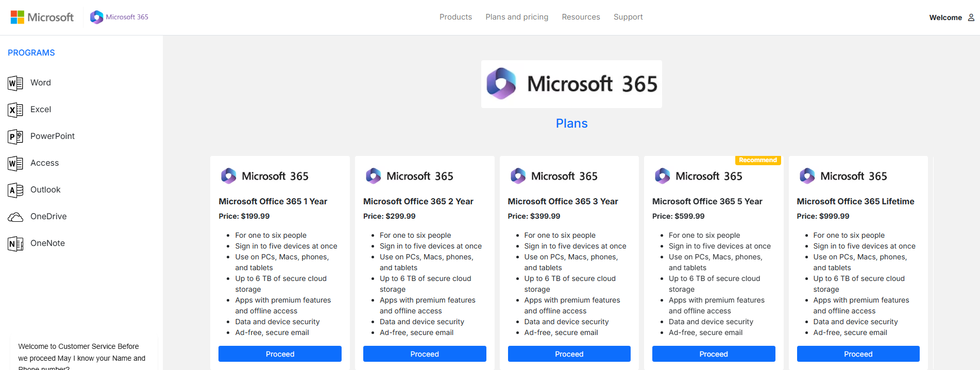980x370 pixels.
Task: Click the Microsoft 365 header logo
Action: [119, 17]
